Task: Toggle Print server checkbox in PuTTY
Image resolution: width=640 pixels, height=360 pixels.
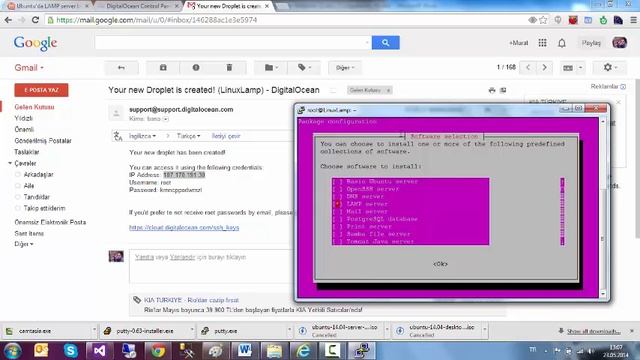Action: click(338, 227)
